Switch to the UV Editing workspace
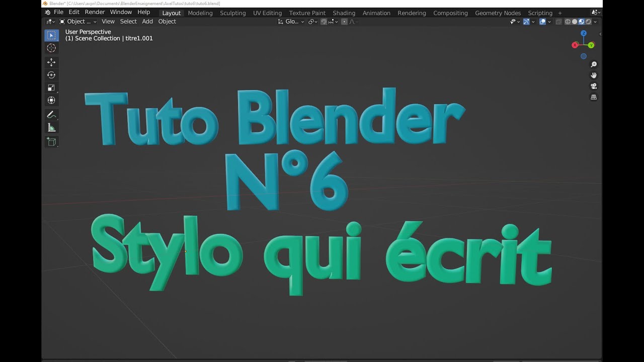This screenshot has width=644, height=362. pos(267,13)
